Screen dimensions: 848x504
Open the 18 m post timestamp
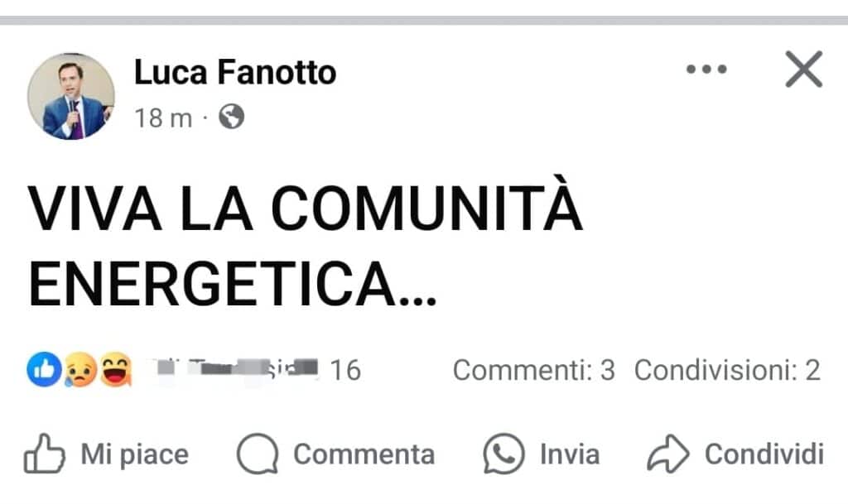click(x=163, y=118)
